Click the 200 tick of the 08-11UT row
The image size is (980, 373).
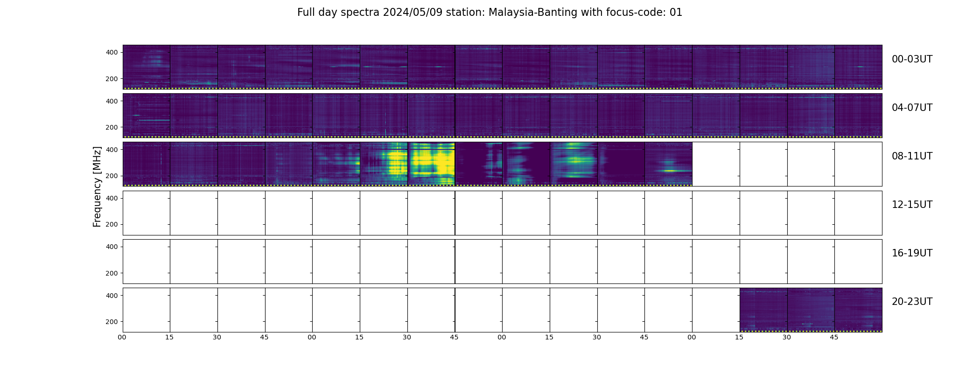(x=112, y=176)
